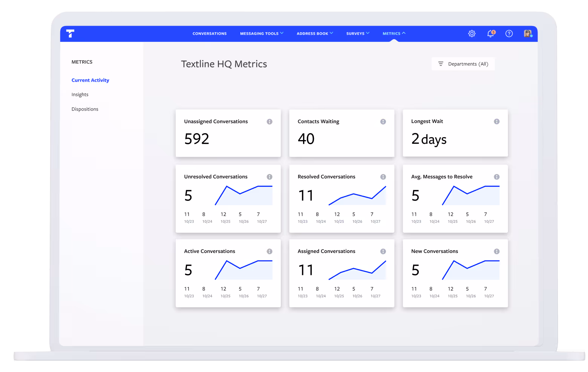Click info icon on Avg. Messages to Resolve card

click(497, 177)
